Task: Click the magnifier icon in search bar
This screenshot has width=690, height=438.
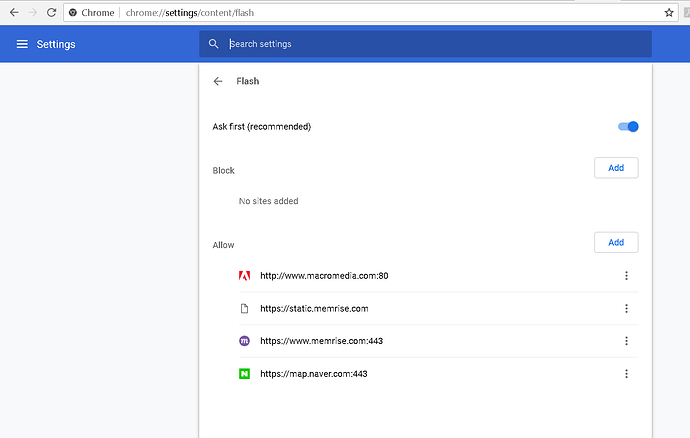Action: (213, 44)
